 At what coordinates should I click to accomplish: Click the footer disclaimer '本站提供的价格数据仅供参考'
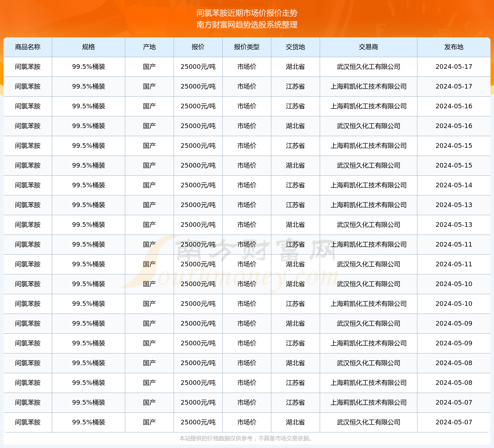point(216,438)
